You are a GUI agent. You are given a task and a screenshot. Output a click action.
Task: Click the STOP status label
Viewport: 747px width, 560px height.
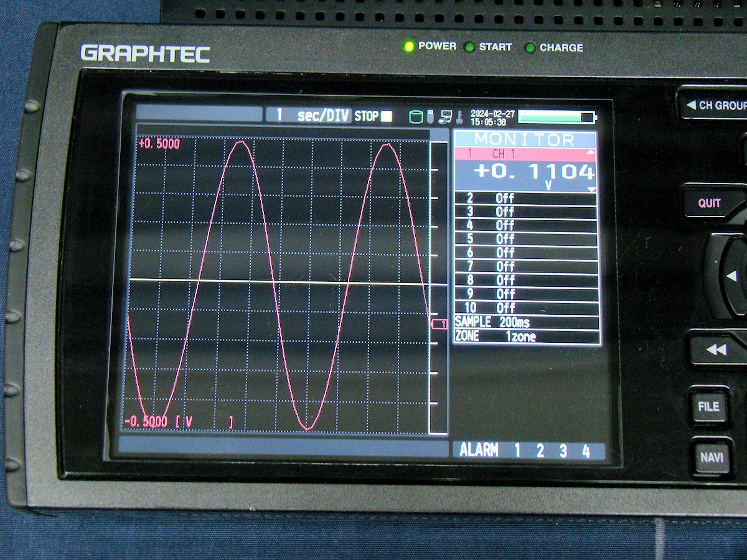click(367, 116)
